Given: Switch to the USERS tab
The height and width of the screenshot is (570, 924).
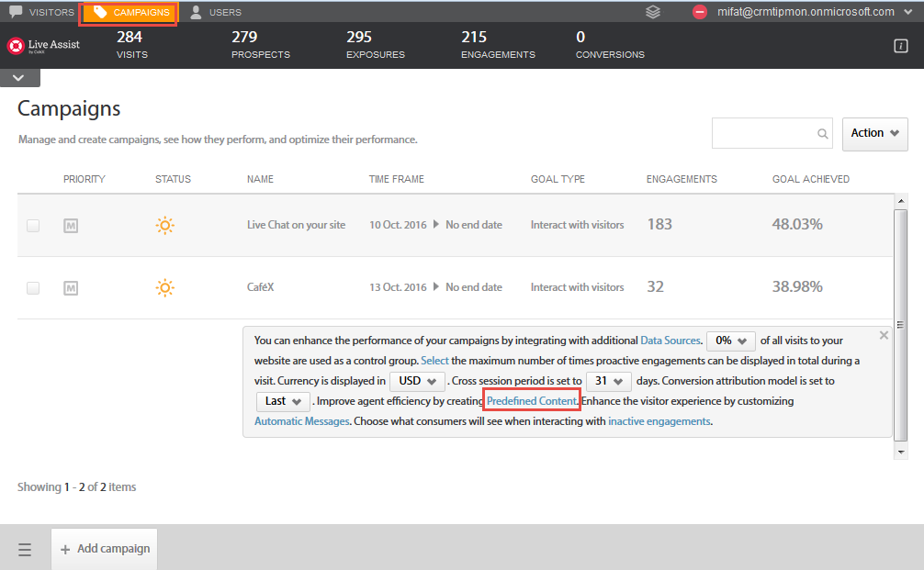Looking at the screenshot, I should [x=218, y=12].
